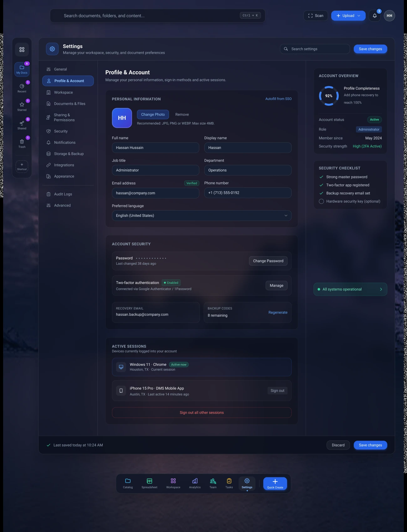Viewport: 407px width, 532px height.
Task: Open Appearance settings section
Action: point(68,176)
